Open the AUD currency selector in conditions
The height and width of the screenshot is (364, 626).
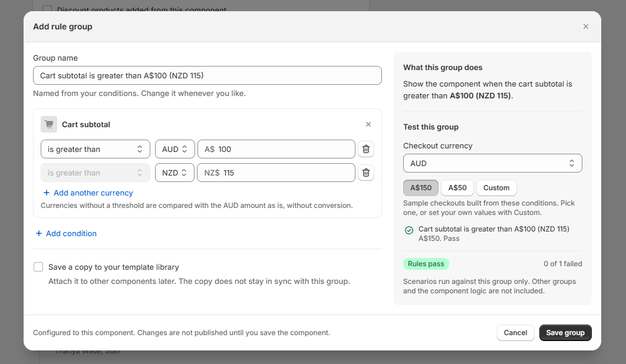coord(175,149)
